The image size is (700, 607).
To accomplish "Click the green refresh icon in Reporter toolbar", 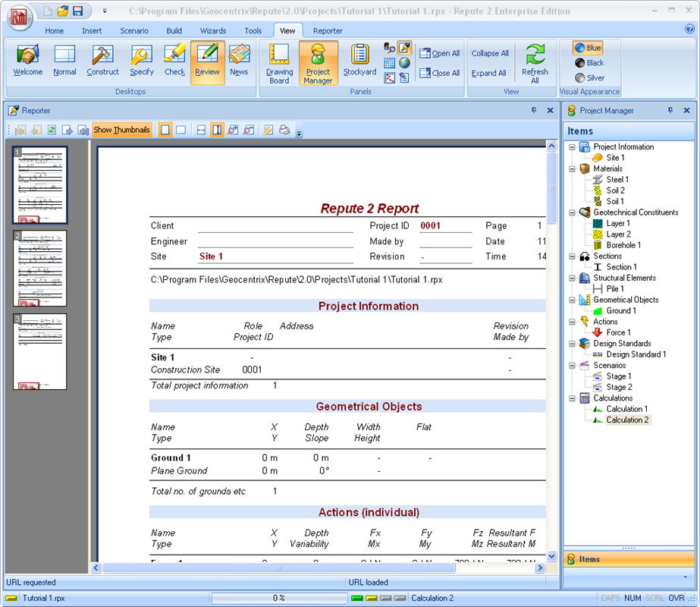I will 52,130.
